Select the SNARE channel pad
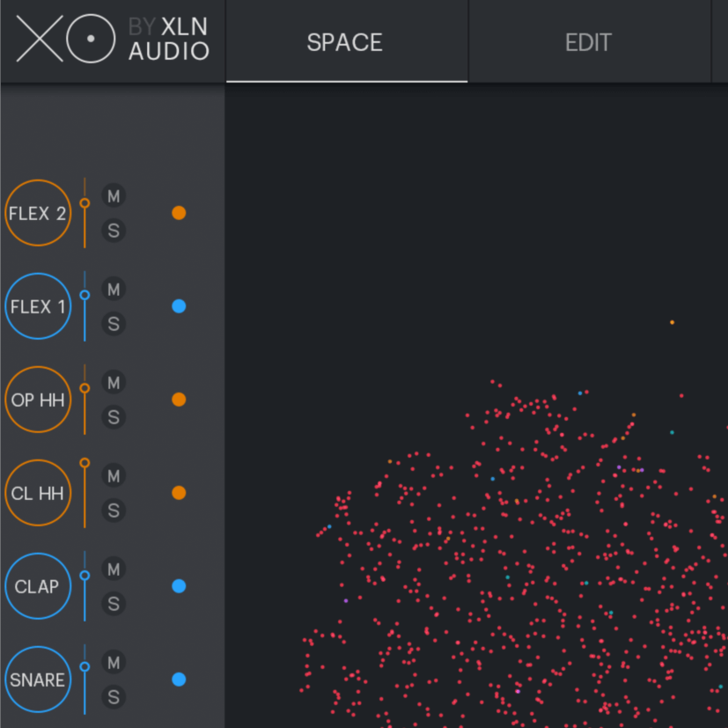This screenshot has height=728, width=728. (38, 680)
